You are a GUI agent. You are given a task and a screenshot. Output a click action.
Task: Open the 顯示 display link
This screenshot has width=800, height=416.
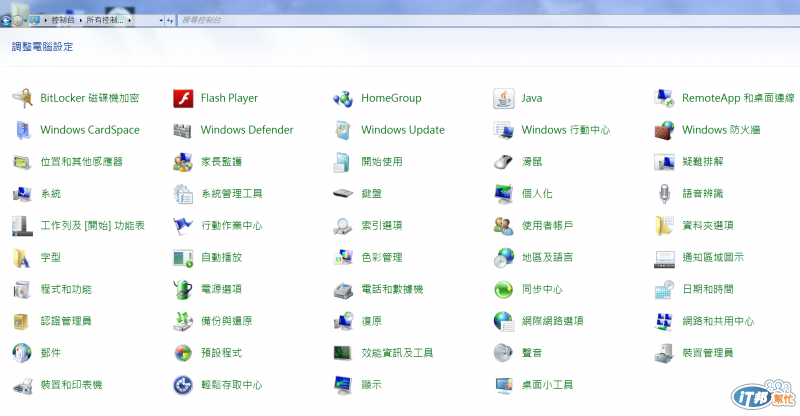click(x=371, y=384)
